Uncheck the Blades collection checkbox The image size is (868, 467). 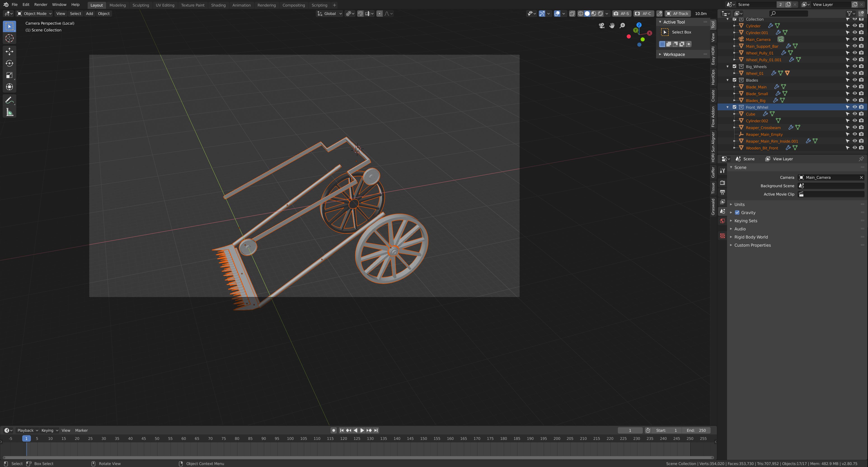click(734, 80)
